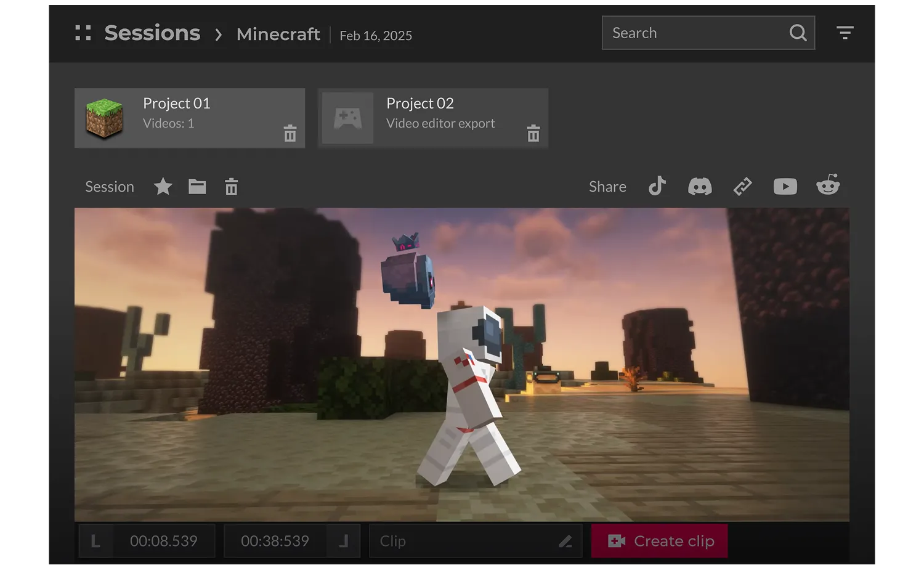Viewport: 924px width, 565px height.
Task: Set clip end bracket marker
Action: click(x=344, y=541)
